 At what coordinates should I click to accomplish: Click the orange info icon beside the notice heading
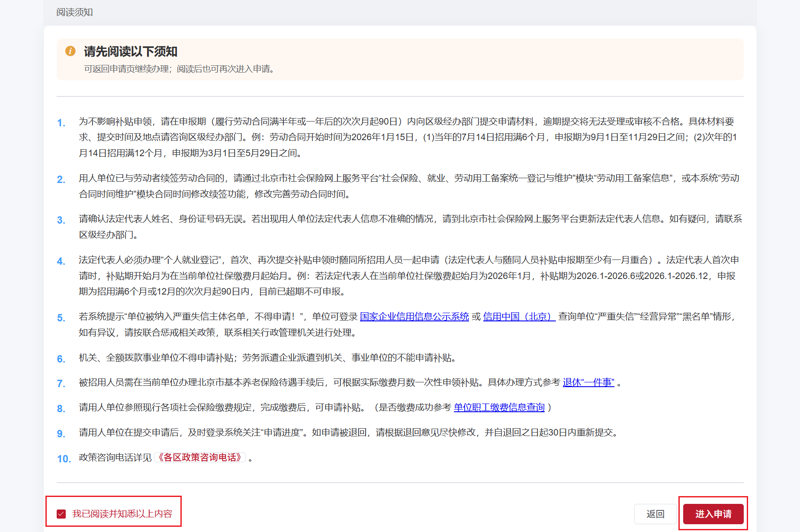click(70, 51)
